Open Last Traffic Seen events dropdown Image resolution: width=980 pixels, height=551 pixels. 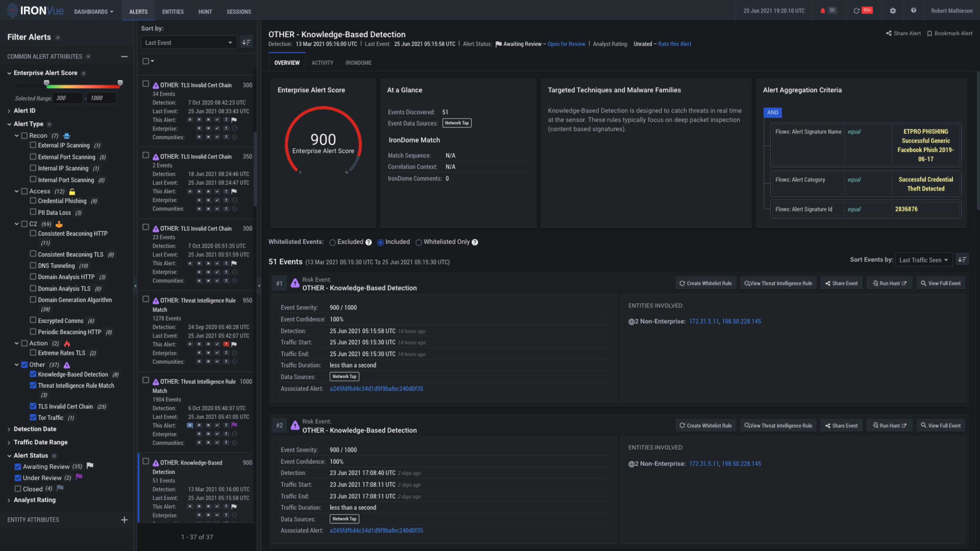point(923,260)
